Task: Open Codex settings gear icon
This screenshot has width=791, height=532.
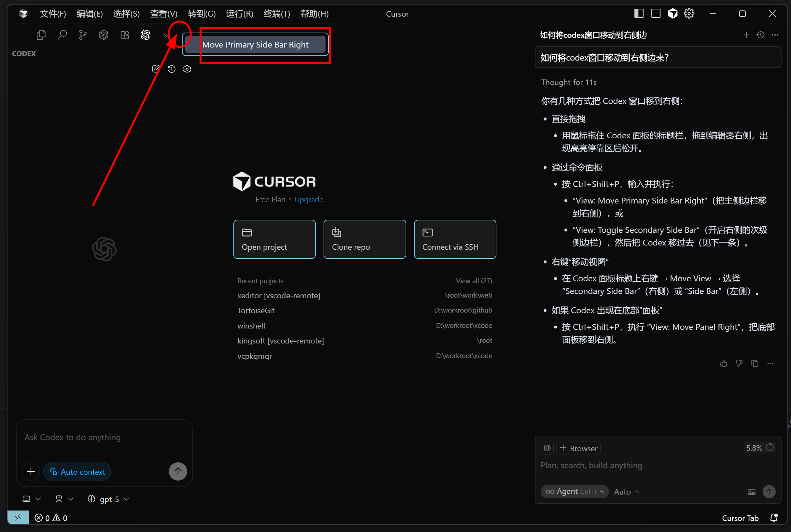Action: (x=187, y=69)
